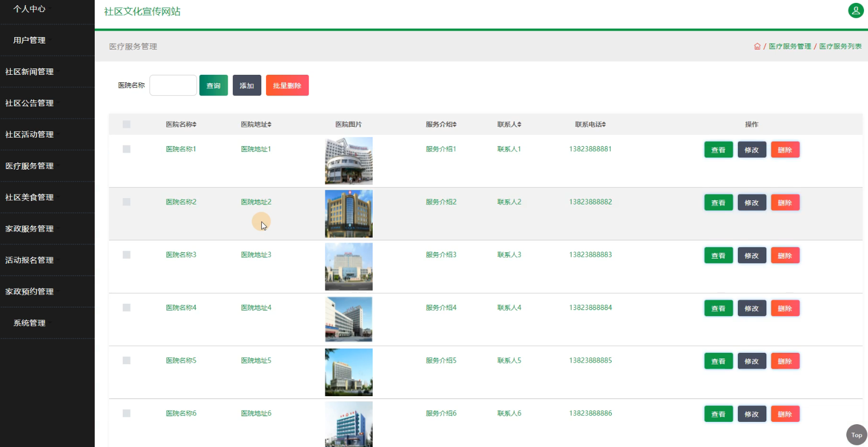Sort by 联系电话 column arrows
The image size is (868, 447).
point(604,124)
